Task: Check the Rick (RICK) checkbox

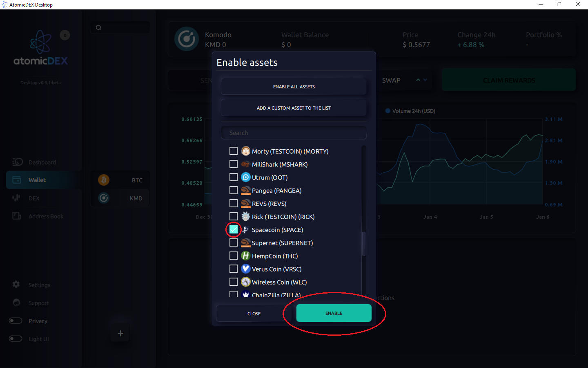Action: click(234, 217)
